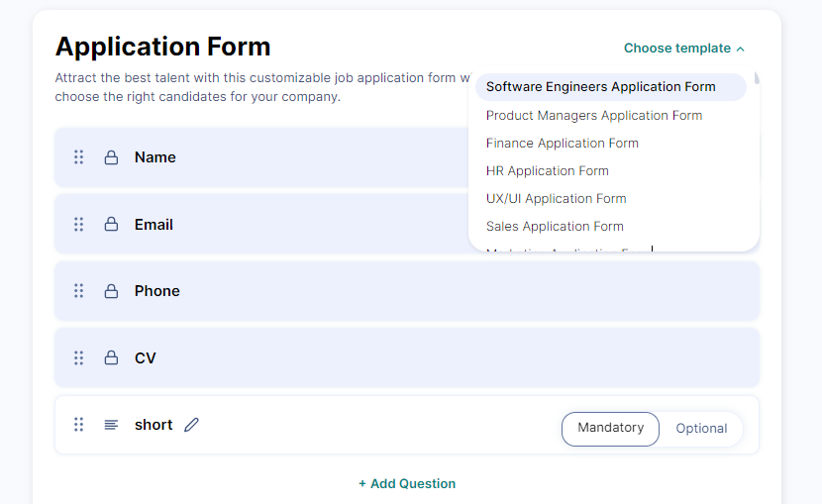Click the lock icon on the CV field

pos(111,358)
